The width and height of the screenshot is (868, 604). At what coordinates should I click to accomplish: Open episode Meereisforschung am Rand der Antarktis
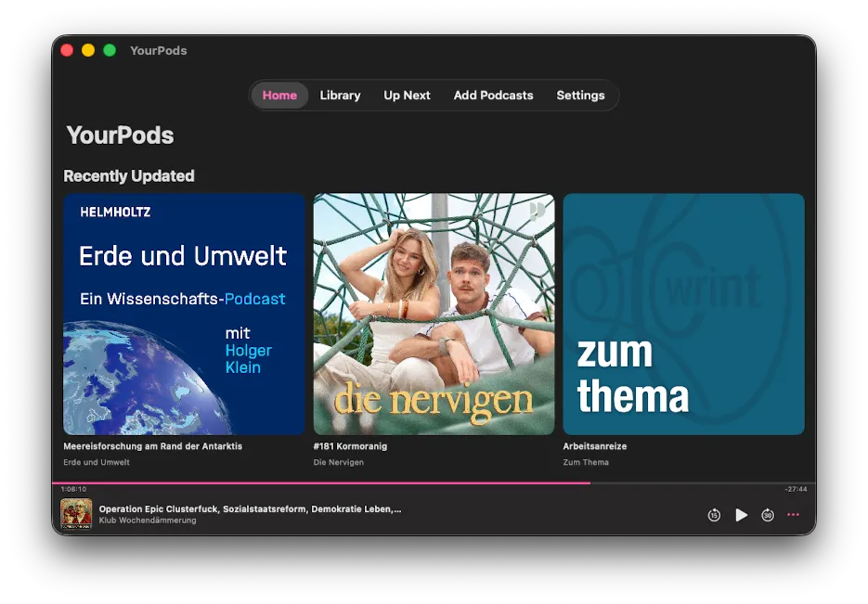(x=152, y=446)
